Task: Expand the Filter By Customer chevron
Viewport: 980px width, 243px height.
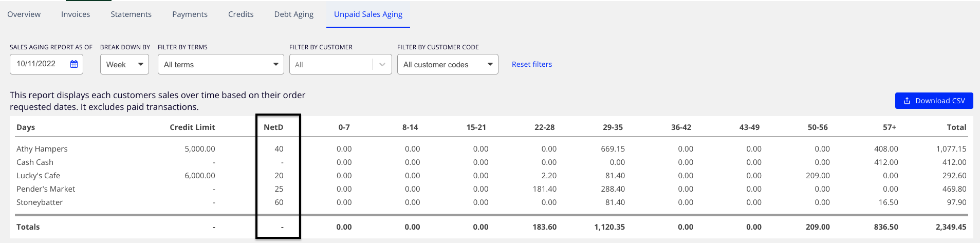Action: pyautogui.click(x=382, y=64)
